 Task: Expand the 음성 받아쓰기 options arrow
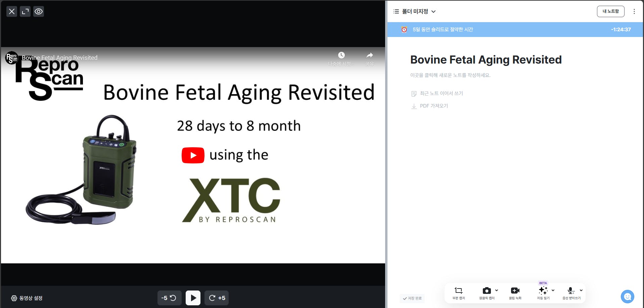[x=581, y=290]
